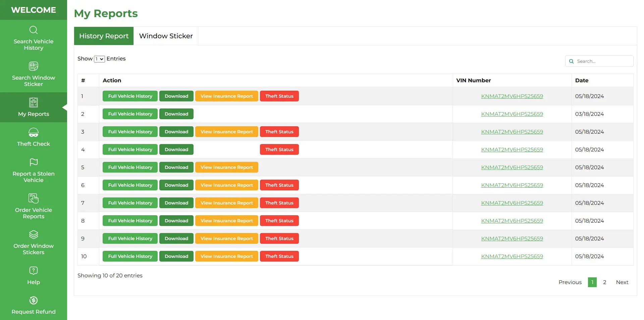The image size is (644, 320).
Task: Click the Report a Stolen Vehicle flag icon
Action: 34,162
